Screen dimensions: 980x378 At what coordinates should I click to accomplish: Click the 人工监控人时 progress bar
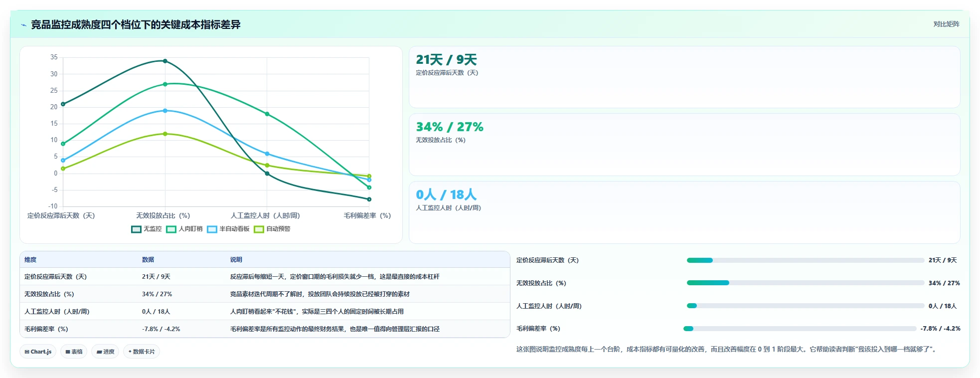pyautogui.click(x=806, y=306)
